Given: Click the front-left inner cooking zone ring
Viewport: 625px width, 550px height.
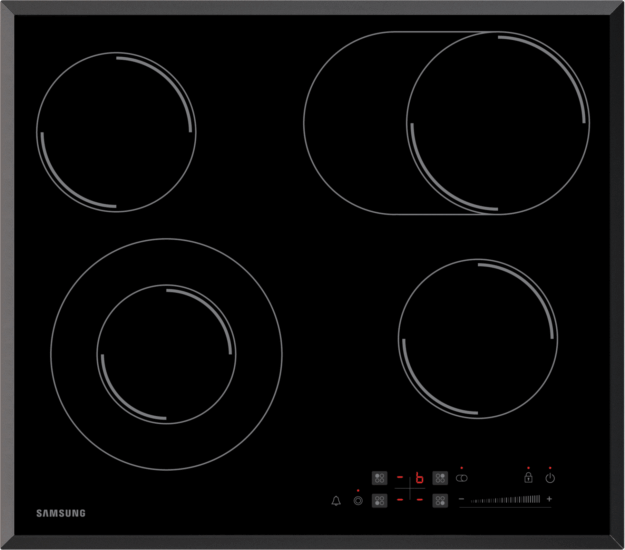Looking at the screenshot, I should point(166,353).
